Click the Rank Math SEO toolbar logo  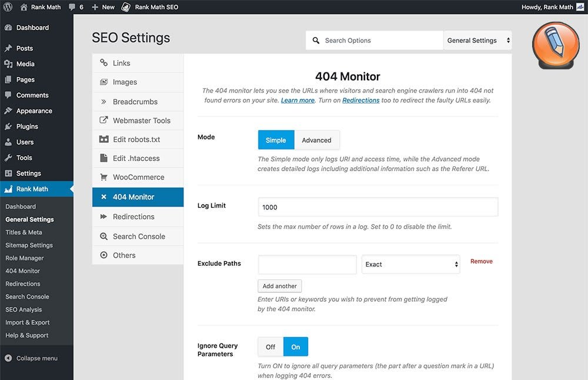(126, 7)
